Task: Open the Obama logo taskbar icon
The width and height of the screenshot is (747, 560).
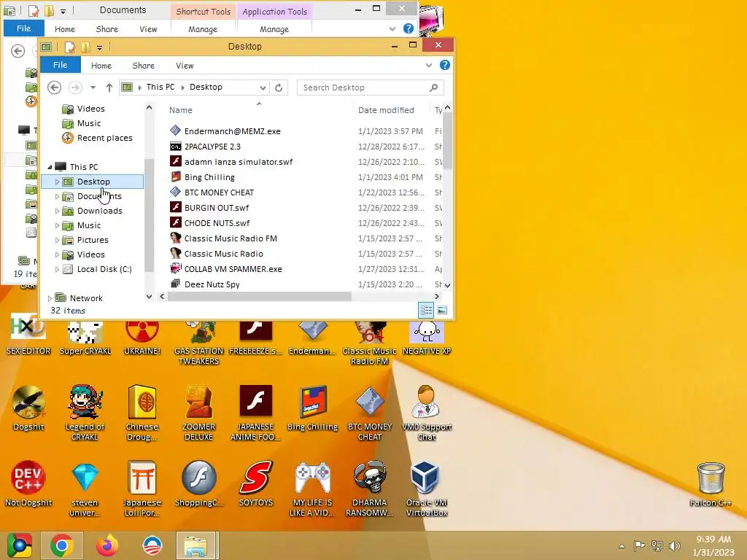Action: tap(152, 545)
